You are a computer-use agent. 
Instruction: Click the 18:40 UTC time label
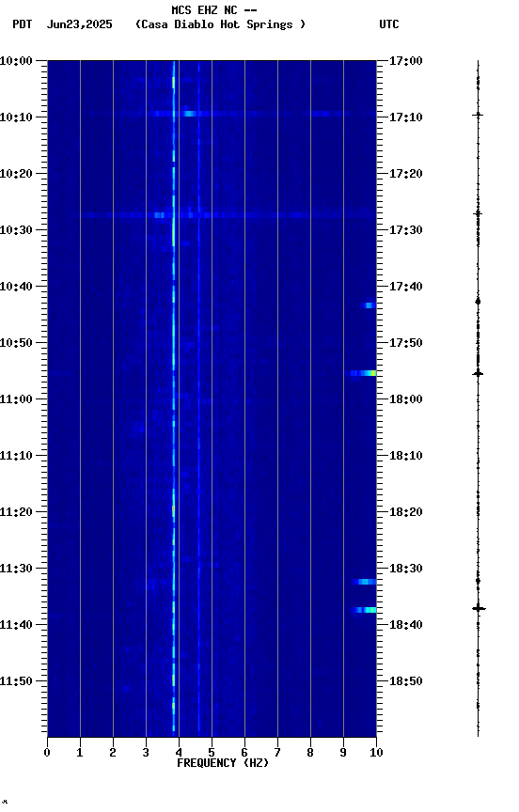pos(406,625)
